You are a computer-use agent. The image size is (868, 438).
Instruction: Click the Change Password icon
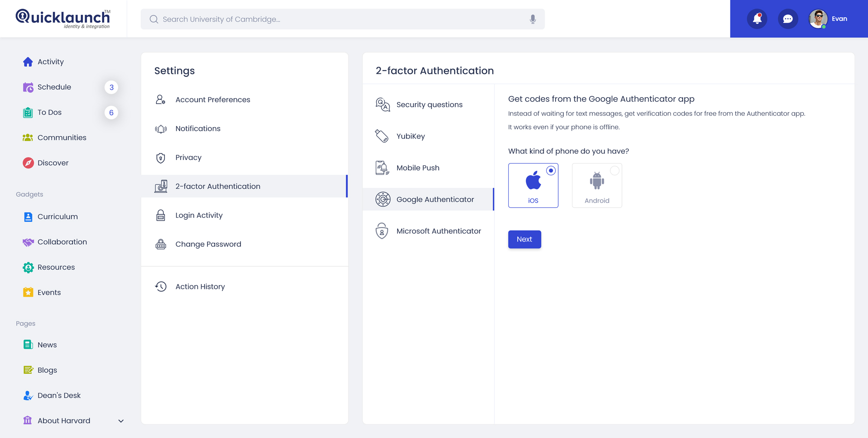click(161, 244)
